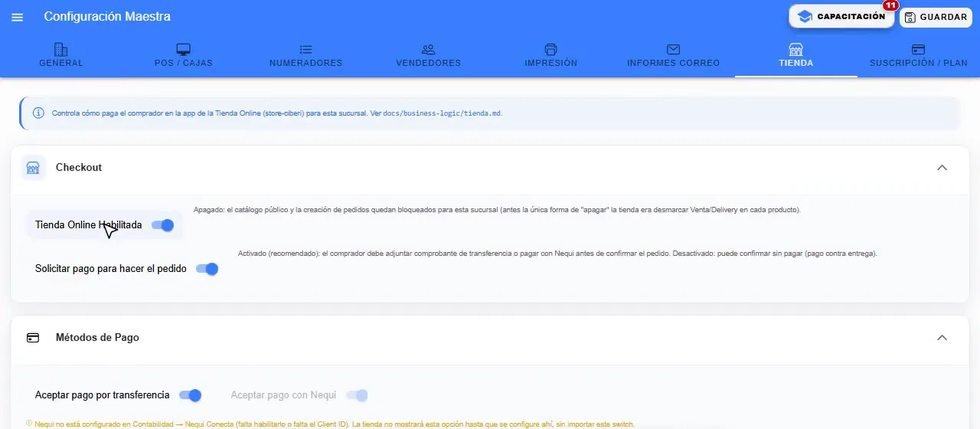
Task: Click the Checkout section heading text
Action: click(x=79, y=168)
